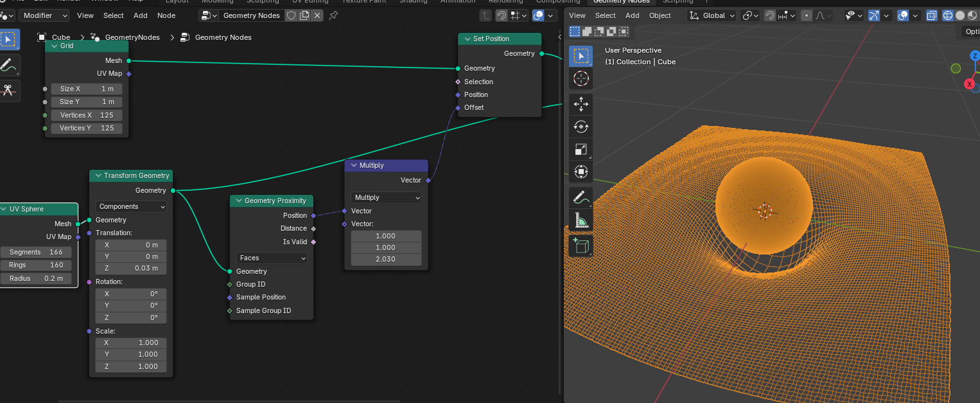Select the Rotate tool in viewport
This screenshot has width=980, height=403.
point(581,127)
